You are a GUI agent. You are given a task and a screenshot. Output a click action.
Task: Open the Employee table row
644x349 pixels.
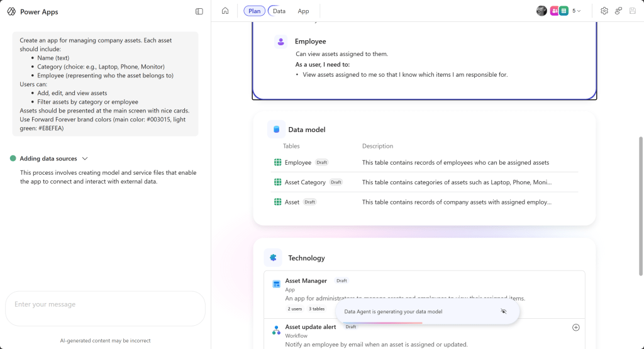(298, 162)
